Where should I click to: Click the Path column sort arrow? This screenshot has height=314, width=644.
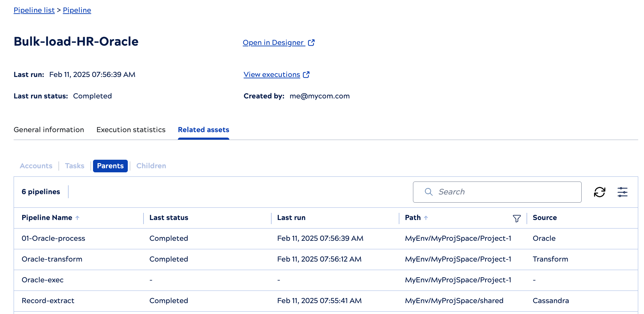[x=426, y=218]
